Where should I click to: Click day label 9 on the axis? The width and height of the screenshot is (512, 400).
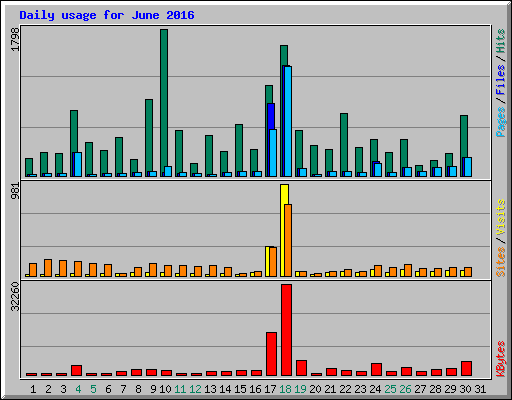[x=153, y=389]
